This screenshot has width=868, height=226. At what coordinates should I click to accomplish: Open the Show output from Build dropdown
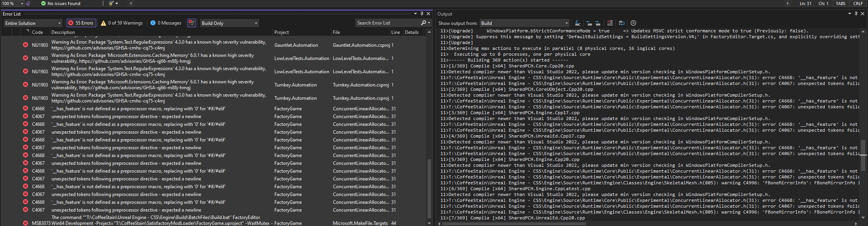[525, 23]
